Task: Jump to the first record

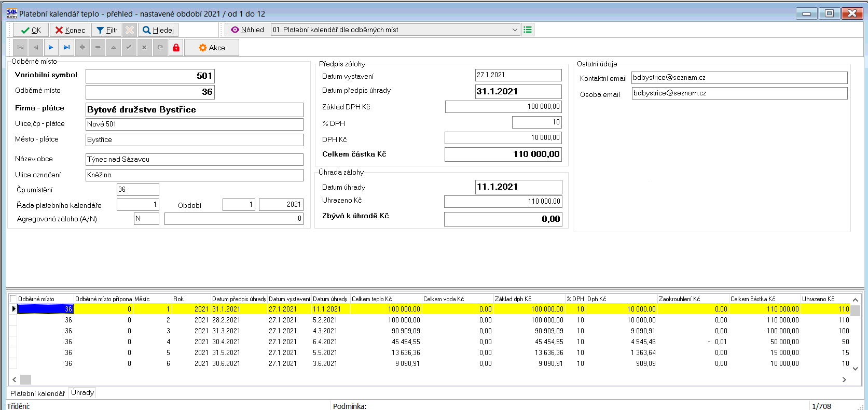Action: point(20,48)
